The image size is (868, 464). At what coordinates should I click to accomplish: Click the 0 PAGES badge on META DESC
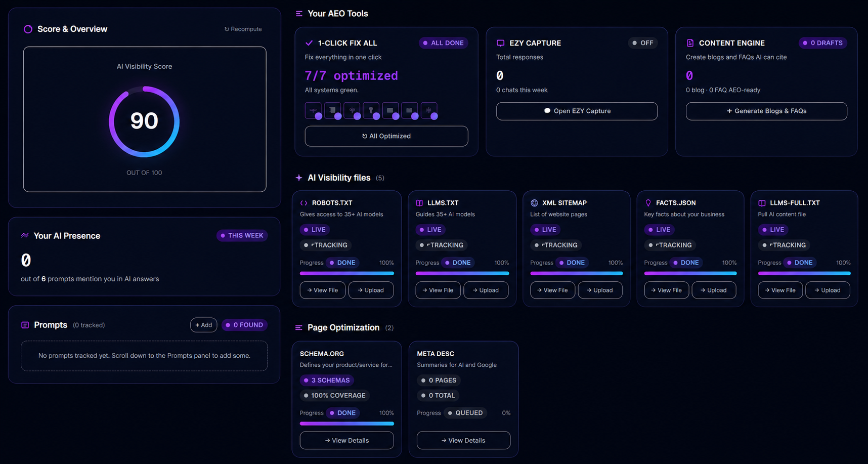click(439, 380)
